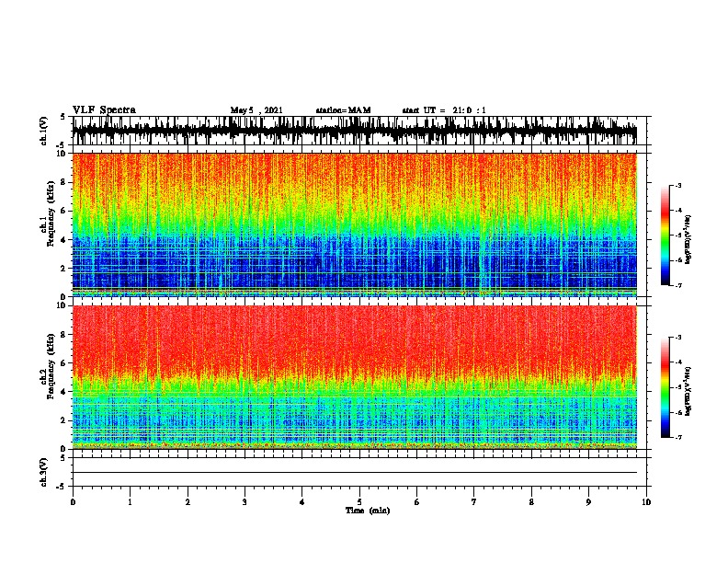
Task: Select the ch.1 "Frequency (kHz)" axis label
Action: click(51, 213)
